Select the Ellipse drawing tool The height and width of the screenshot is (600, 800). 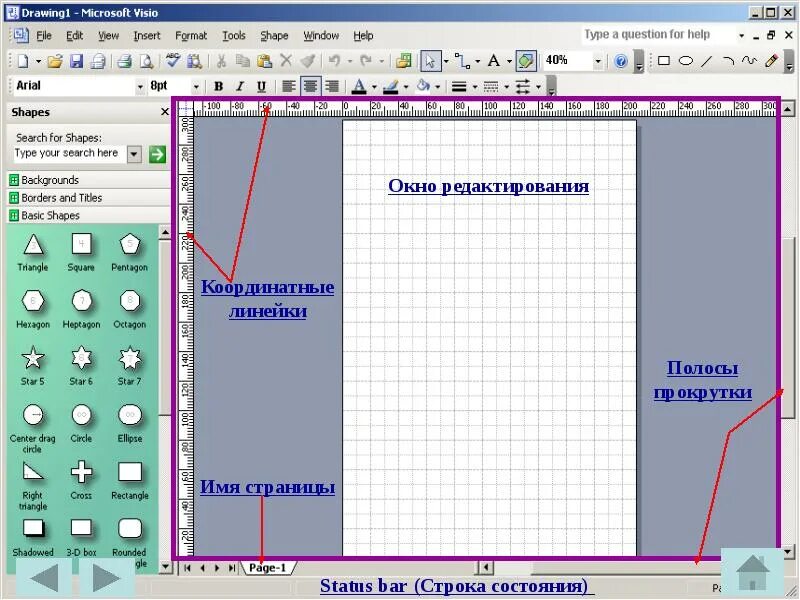(686, 61)
